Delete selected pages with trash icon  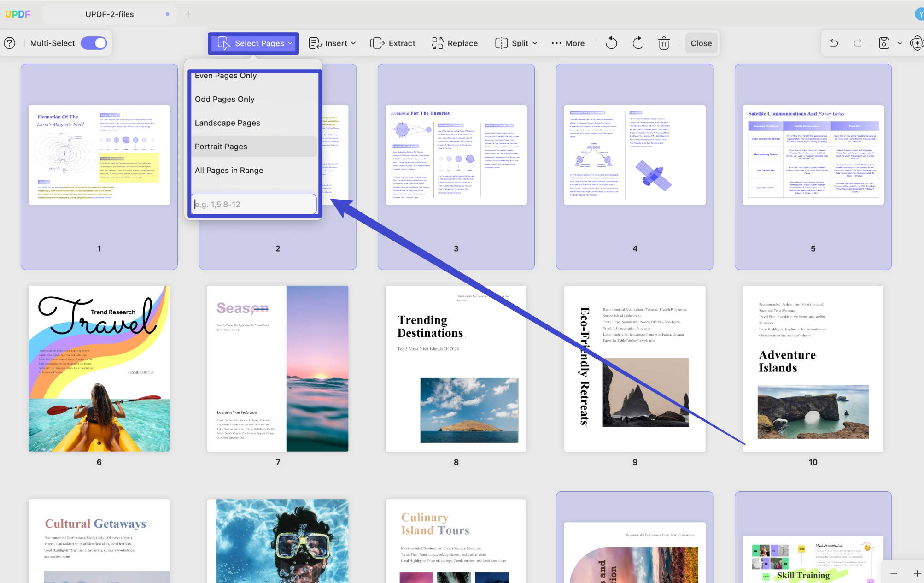[664, 43]
